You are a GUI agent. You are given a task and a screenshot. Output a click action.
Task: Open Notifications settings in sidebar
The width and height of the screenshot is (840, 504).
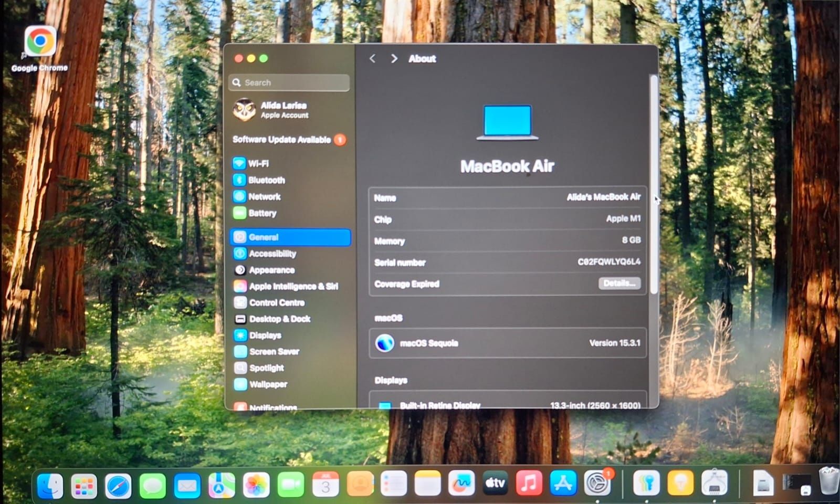point(290,406)
